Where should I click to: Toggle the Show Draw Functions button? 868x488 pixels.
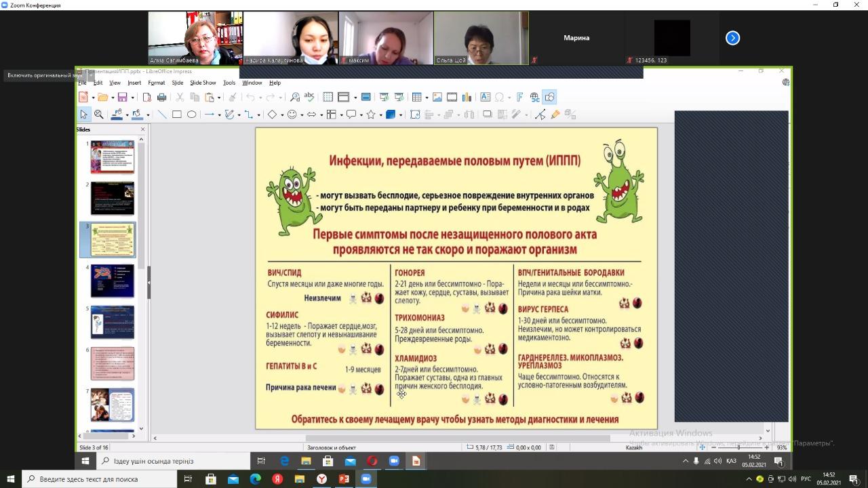(x=549, y=97)
